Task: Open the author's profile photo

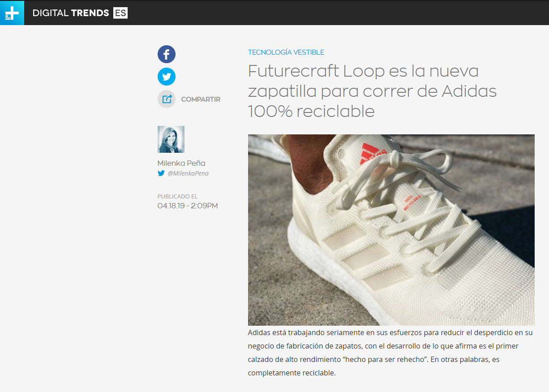Action: tap(171, 139)
